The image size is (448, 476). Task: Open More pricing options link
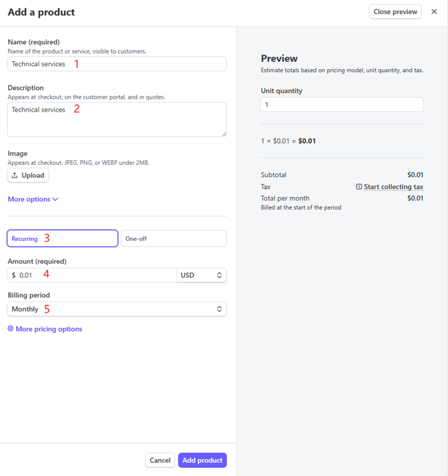(x=49, y=329)
